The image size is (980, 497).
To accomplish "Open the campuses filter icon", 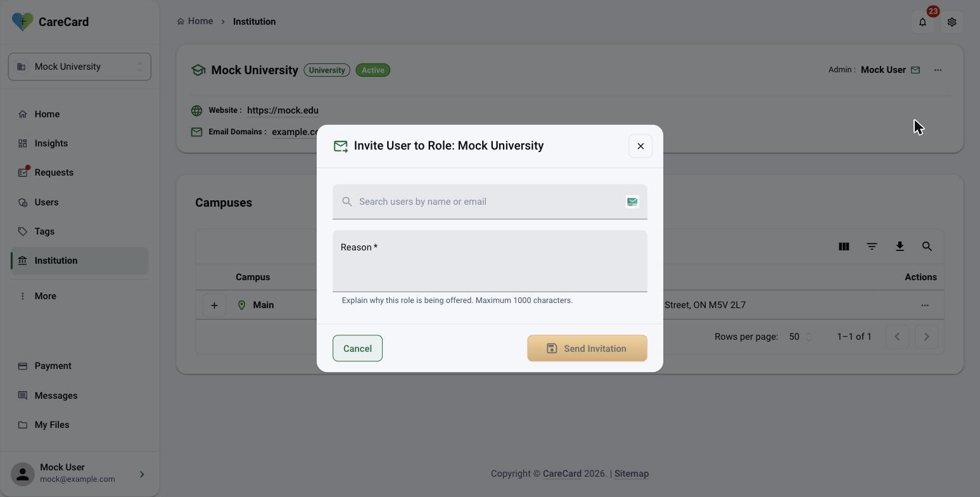I will point(872,247).
